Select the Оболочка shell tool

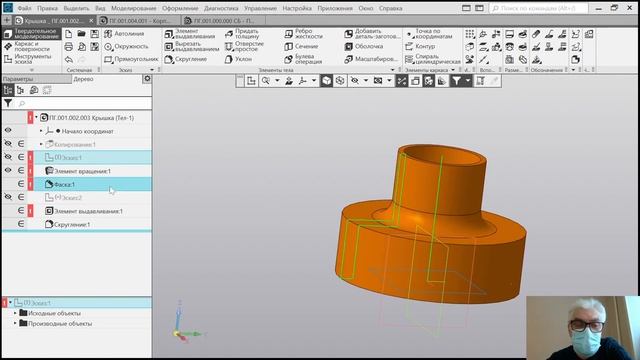(364, 47)
